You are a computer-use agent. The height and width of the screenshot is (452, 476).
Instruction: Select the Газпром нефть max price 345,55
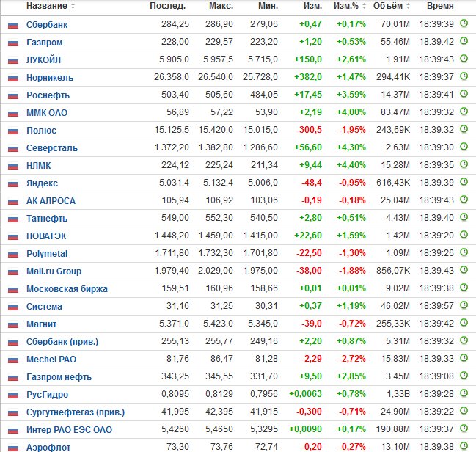point(219,376)
